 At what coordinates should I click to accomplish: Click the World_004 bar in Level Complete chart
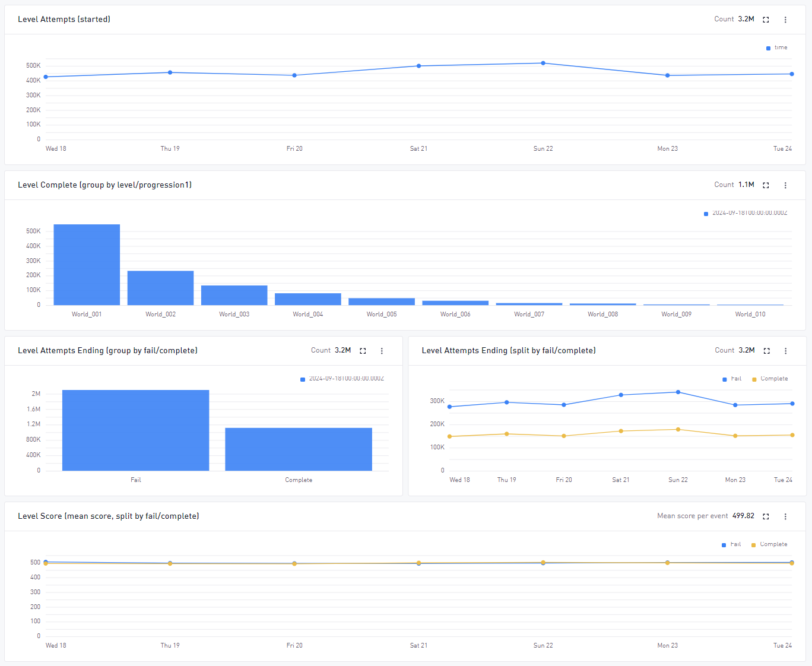click(308, 299)
